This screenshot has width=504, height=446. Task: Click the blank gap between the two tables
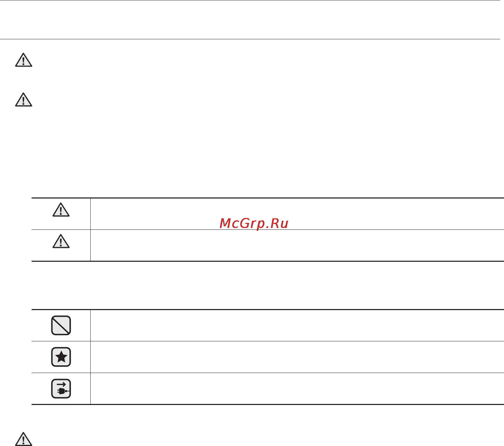[267, 285]
